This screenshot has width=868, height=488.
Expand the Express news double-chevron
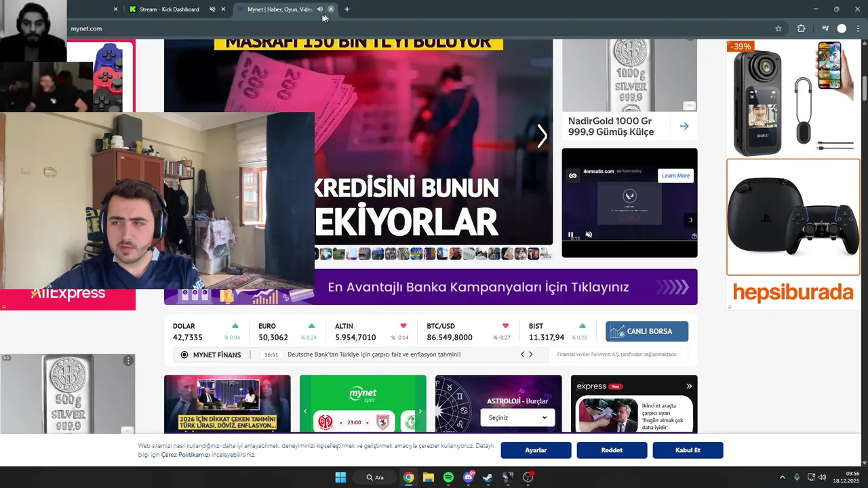(x=689, y=386)
